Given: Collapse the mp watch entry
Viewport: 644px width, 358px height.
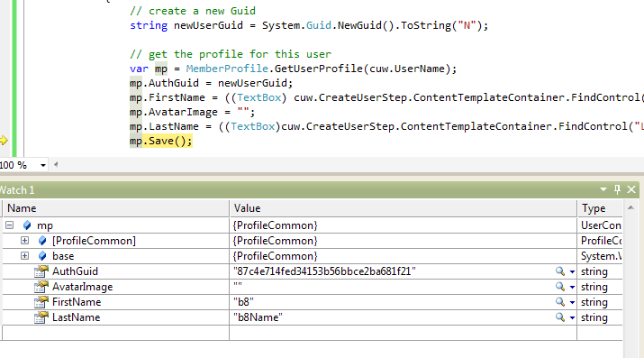Looking at the screenshot, I should 9,225.
